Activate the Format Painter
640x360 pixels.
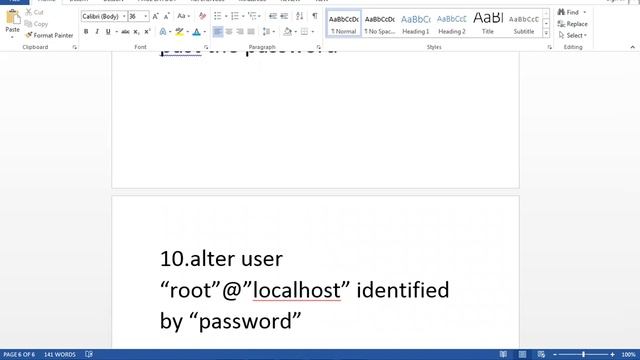[x=49, y=36]
